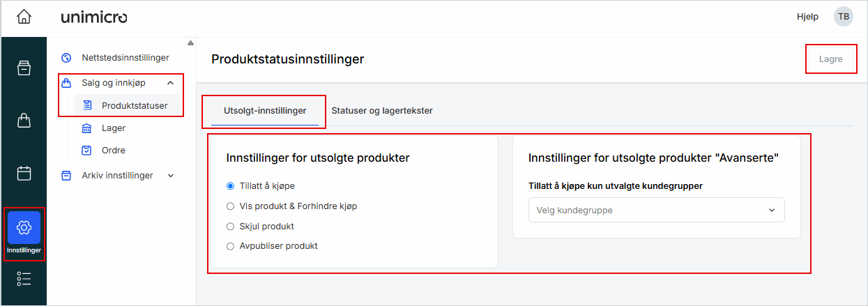868x306 pixels.
Task: Open the TB user avatar
Action: (844, 17)
